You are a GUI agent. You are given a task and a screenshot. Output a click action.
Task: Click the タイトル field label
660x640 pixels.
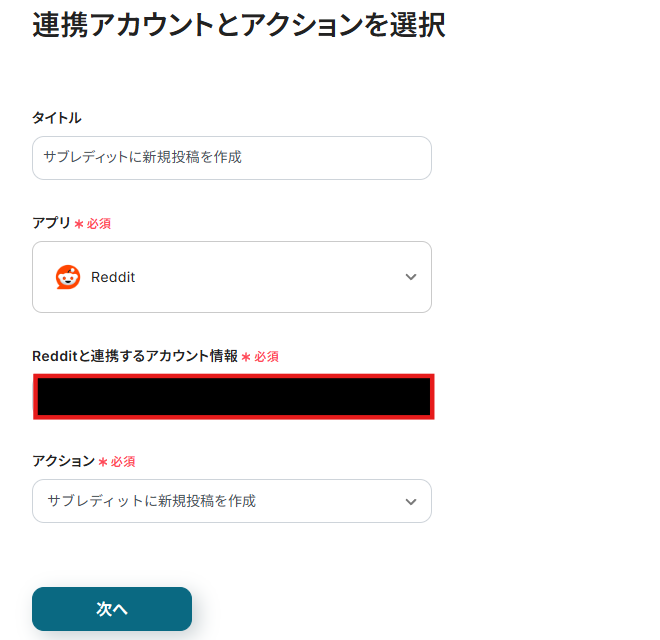point(57,118)
